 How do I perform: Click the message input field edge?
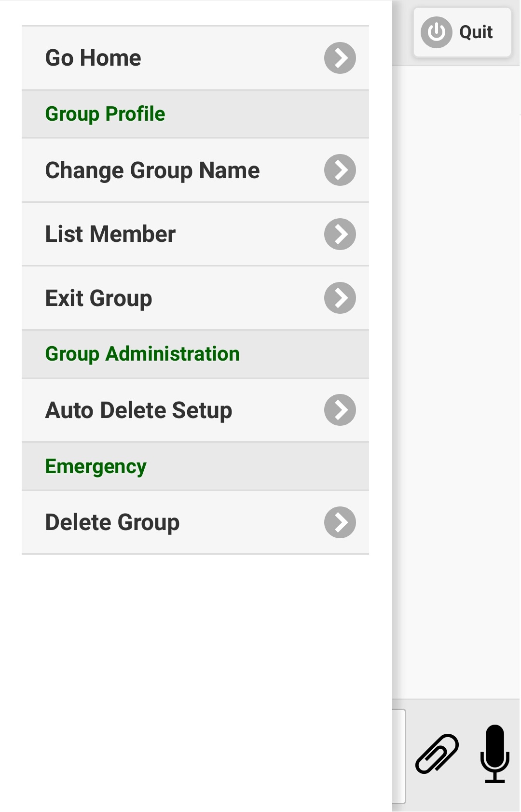(x=399, y=756)
